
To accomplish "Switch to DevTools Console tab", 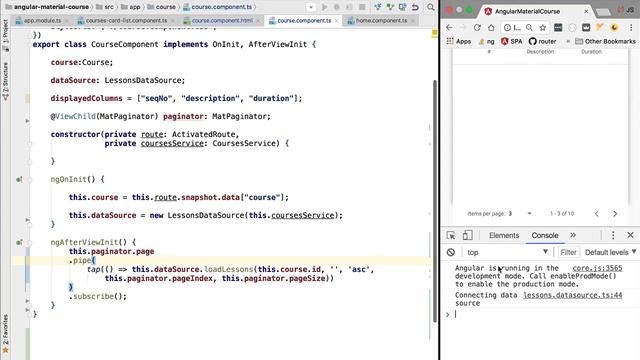I will (544, 236).
